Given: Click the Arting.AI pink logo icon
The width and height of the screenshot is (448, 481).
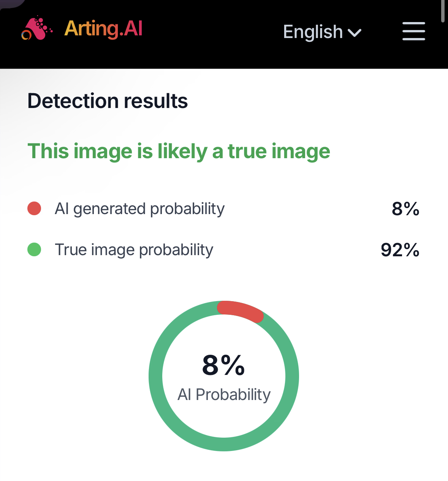Looking at the screenshot, I should 36,29.
